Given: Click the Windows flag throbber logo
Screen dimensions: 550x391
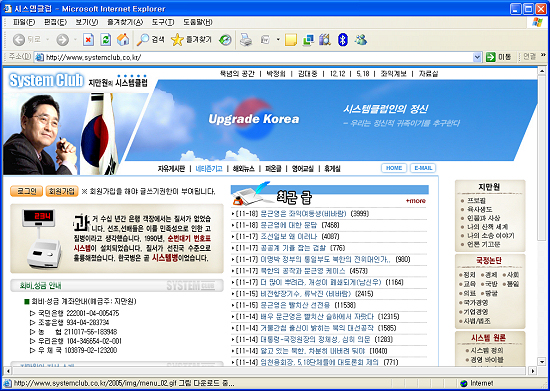Looking at the screenshot, I should 537,22.
